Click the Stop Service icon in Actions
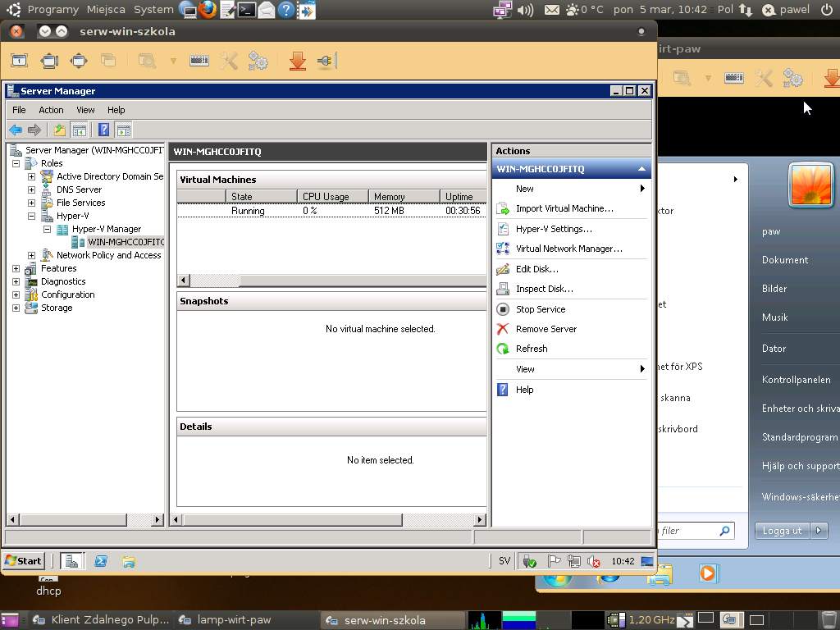Viewport: 840px width, 630px height. point(503,309)
